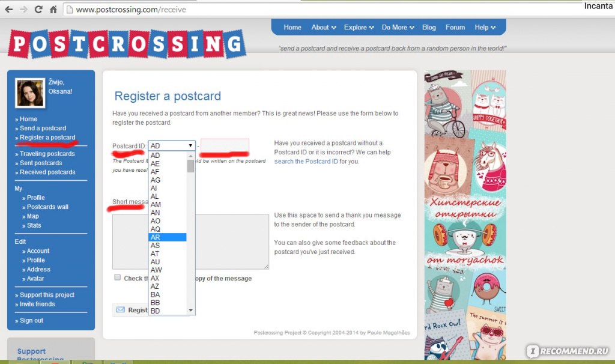The width and height of the screenshot is (615, 364).
Task: Click the browser home icon
Action: point(53,10)
